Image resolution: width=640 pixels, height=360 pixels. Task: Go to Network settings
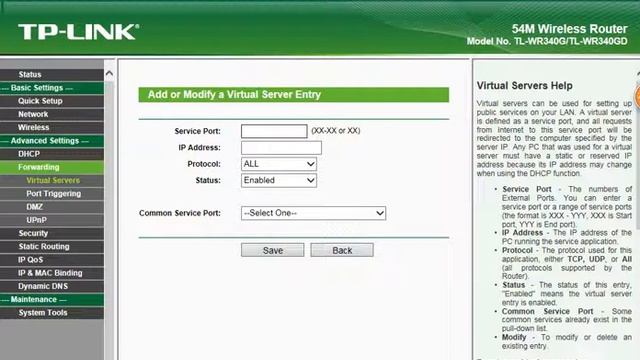pyautogui.click(x=52, y=114)
